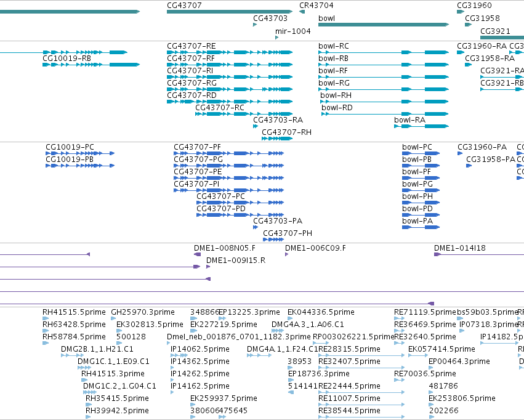Viewport: 524px width, 420px height.
Task: Select the CG10019-RB transcript label
Action: coord(67,59)
